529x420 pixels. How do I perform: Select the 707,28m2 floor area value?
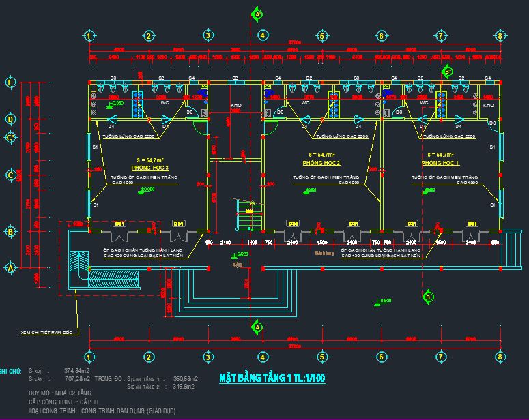pos(78,378)
